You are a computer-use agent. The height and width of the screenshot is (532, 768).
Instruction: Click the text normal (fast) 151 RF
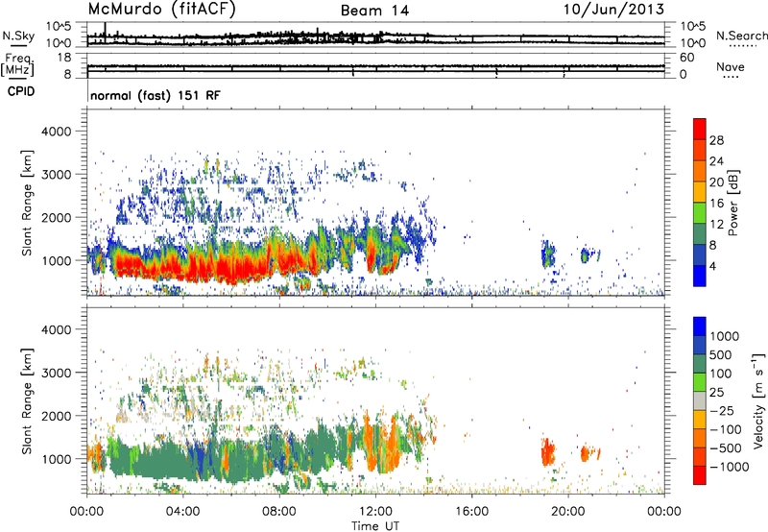[x=156, y=95]
